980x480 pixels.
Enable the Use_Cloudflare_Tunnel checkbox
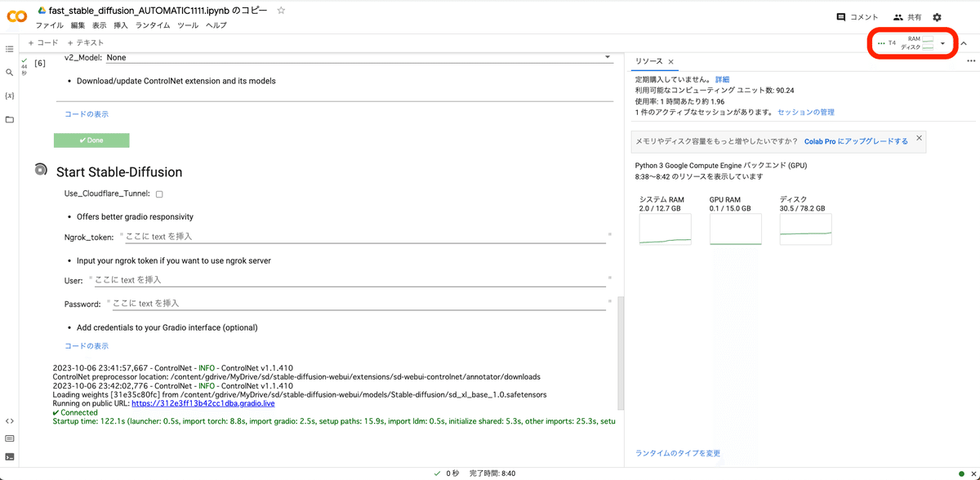(159, 194)
